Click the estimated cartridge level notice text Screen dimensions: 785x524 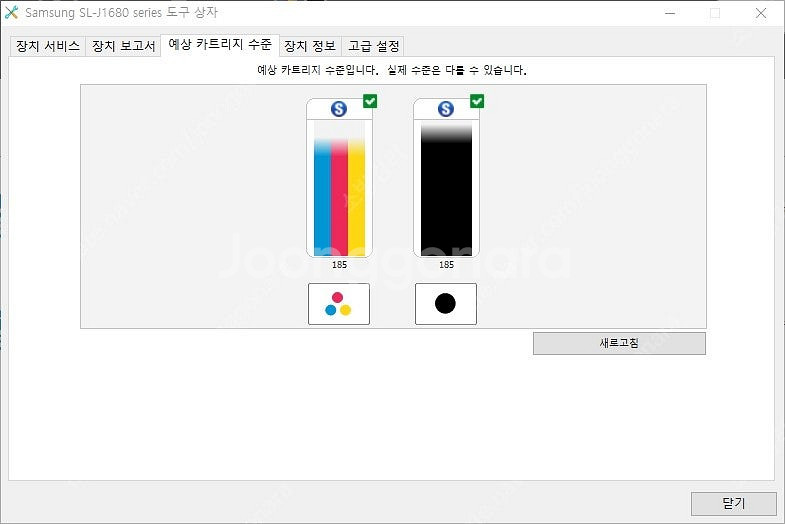[391, 70]
